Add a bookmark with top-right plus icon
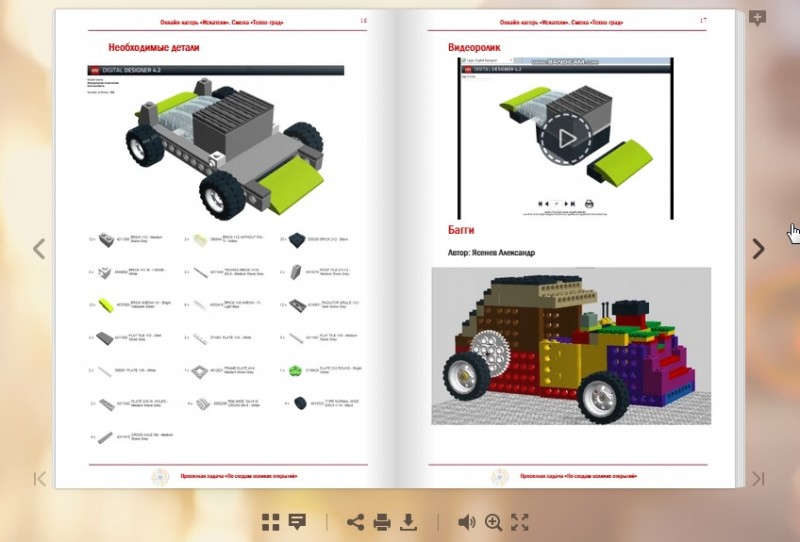Screen dimensions: 800x542 point(757,17)
